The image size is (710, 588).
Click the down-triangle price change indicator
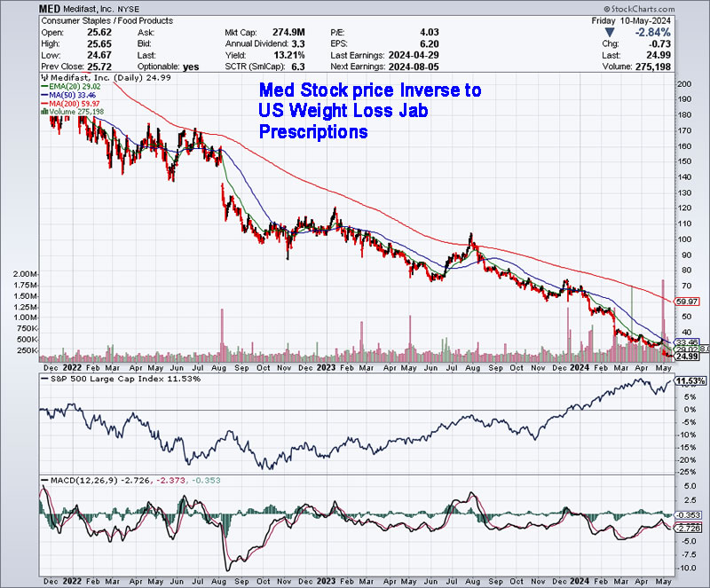coord(610,33)
